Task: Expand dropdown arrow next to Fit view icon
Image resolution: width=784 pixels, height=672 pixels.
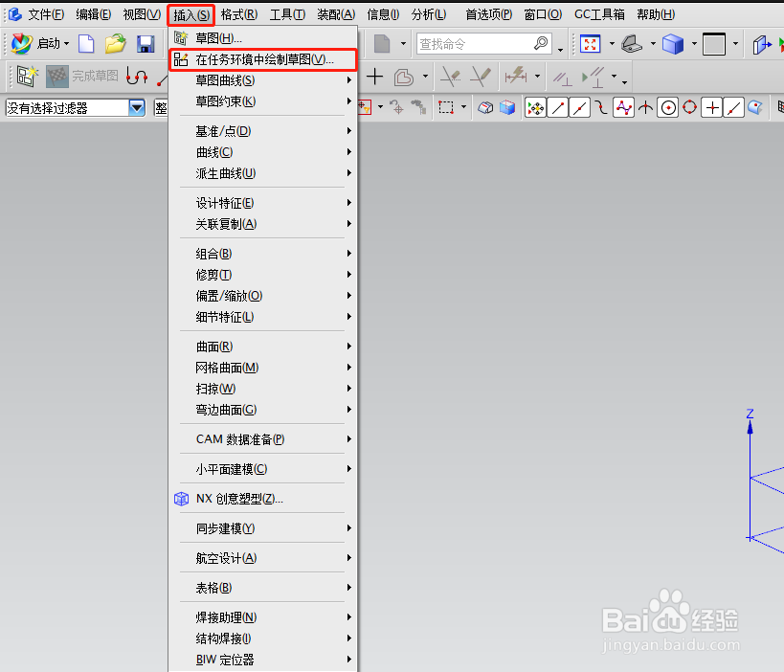Action: pyautogui.click(x=612, y=44)
